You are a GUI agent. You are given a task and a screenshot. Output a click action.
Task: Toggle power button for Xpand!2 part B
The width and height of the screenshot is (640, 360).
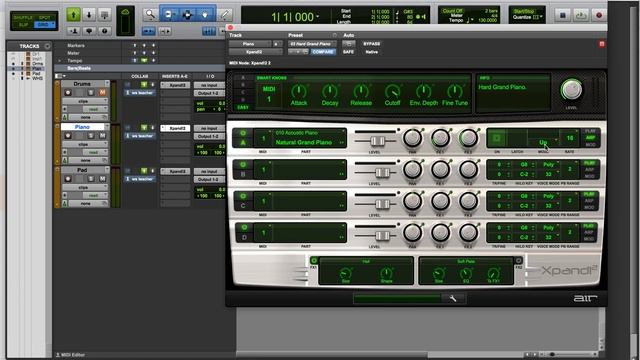(243, 164)
